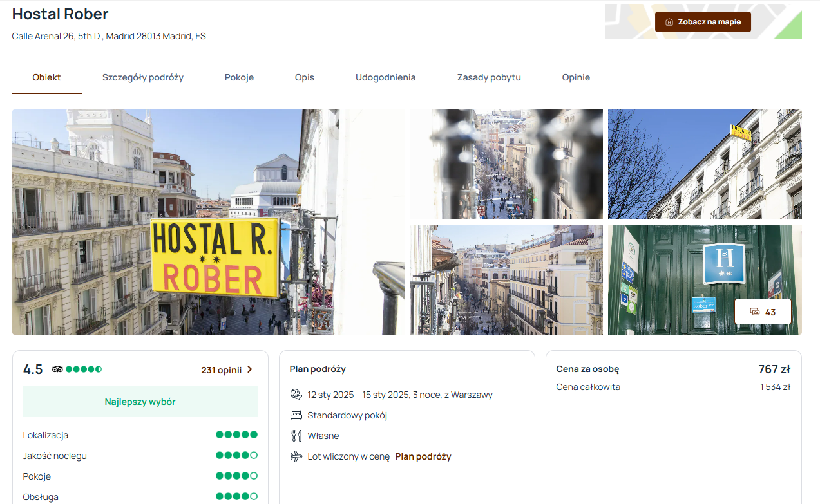Click the map pin icon in Zobacz na mapie
Viewport: 820px width, 504px height.
669,22
